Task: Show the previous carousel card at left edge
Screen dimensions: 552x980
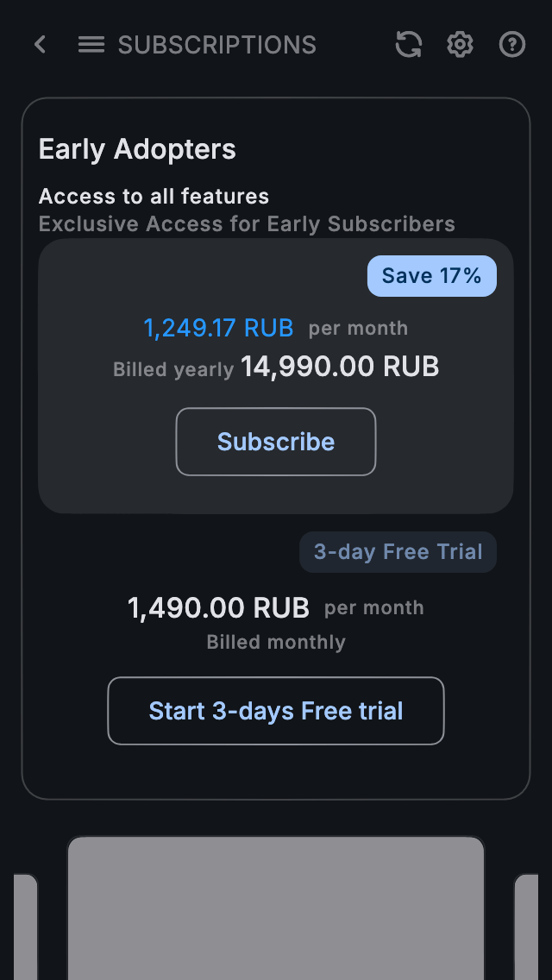Action: pos(25,927)
